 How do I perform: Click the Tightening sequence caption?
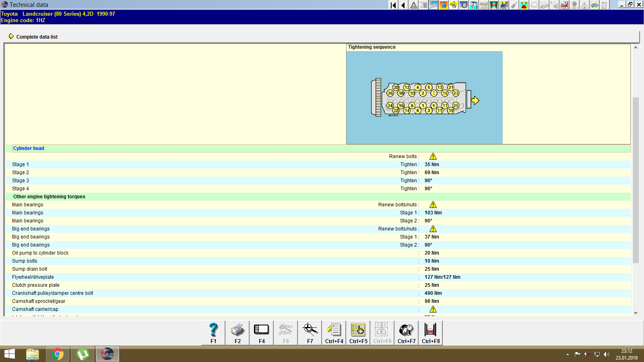point(372,47)
